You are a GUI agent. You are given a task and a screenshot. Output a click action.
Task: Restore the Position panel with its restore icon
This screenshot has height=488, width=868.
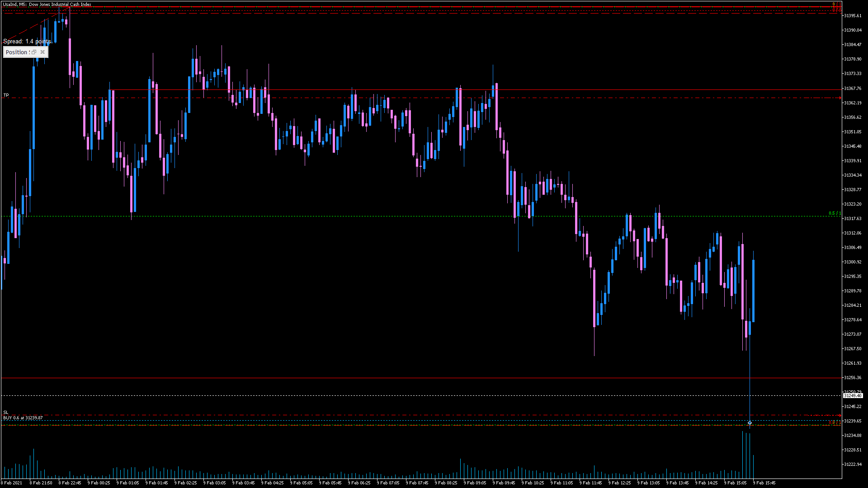pos(34,52)
